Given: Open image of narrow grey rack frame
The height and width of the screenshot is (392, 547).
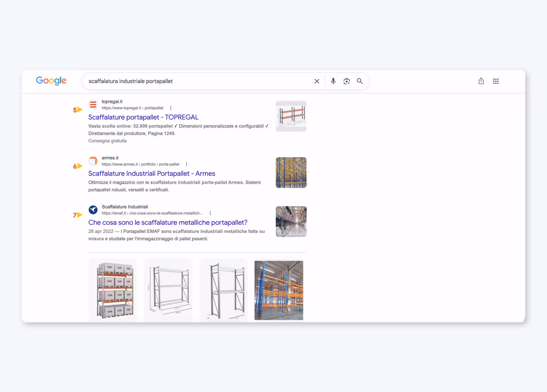Looking at the screenshot, I should coord(223,290).
